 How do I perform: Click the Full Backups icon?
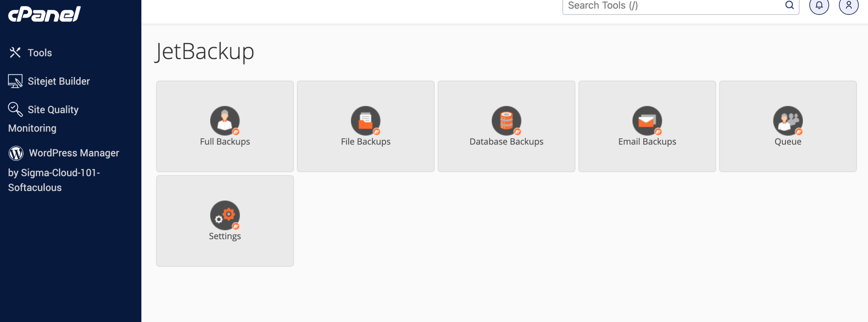[225, 120]
